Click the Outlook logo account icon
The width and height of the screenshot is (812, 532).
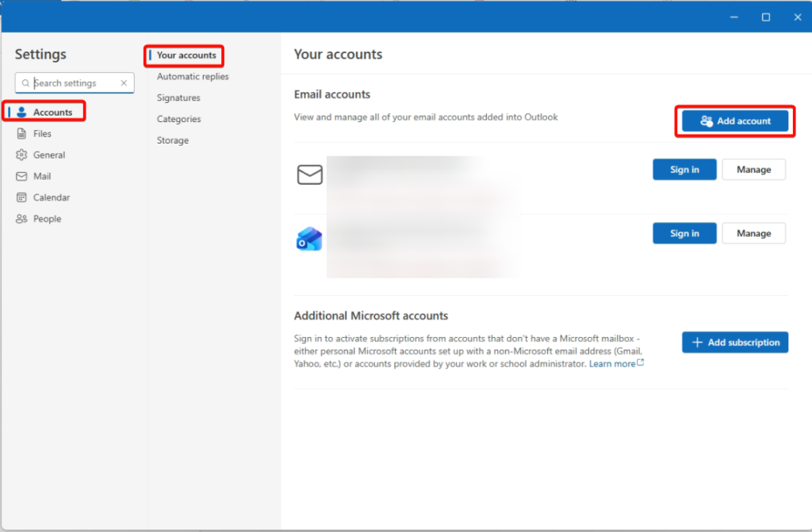coord(309,239)
